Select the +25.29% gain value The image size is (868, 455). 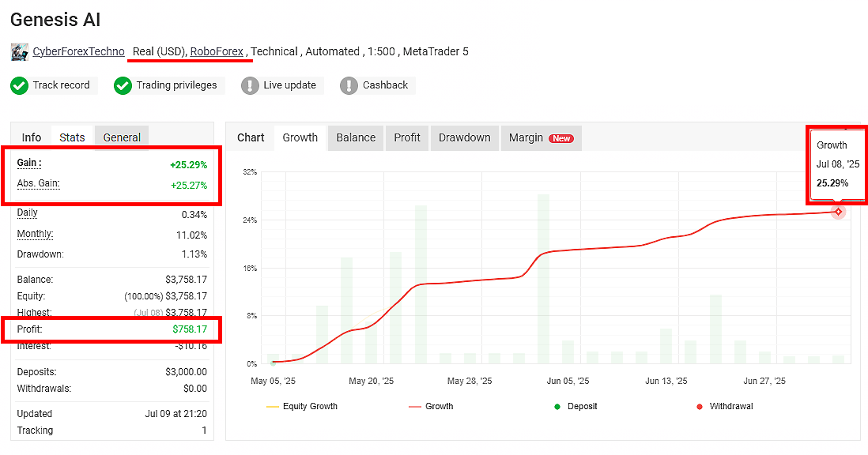coord(189,165)
